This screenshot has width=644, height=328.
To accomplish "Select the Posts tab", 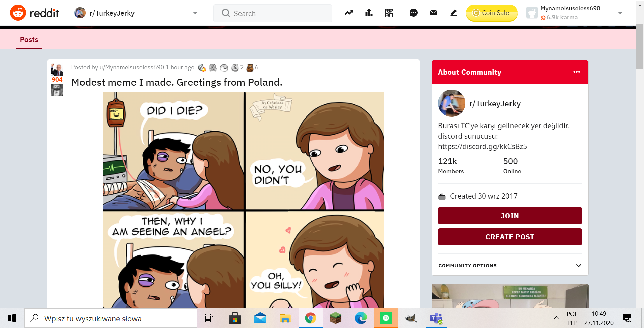I will tap(29, 40).
